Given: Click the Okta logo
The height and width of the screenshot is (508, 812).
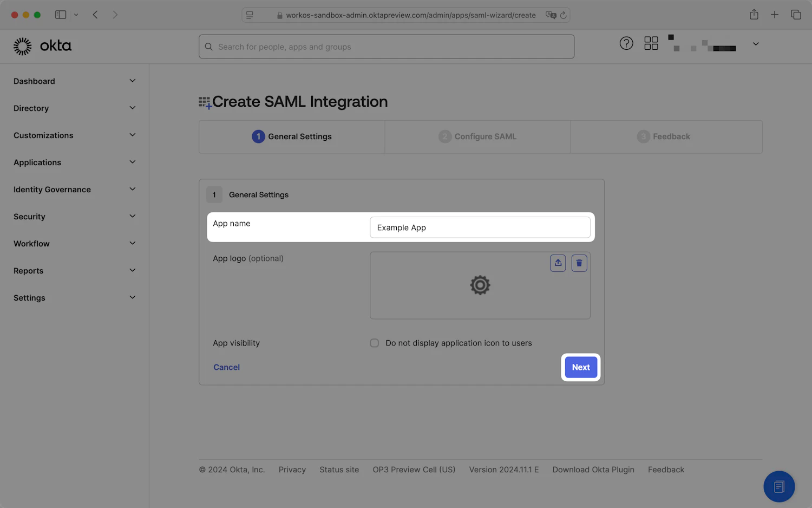Looking at the screenshot, I should pyautogui.click(x=42, y=46).
